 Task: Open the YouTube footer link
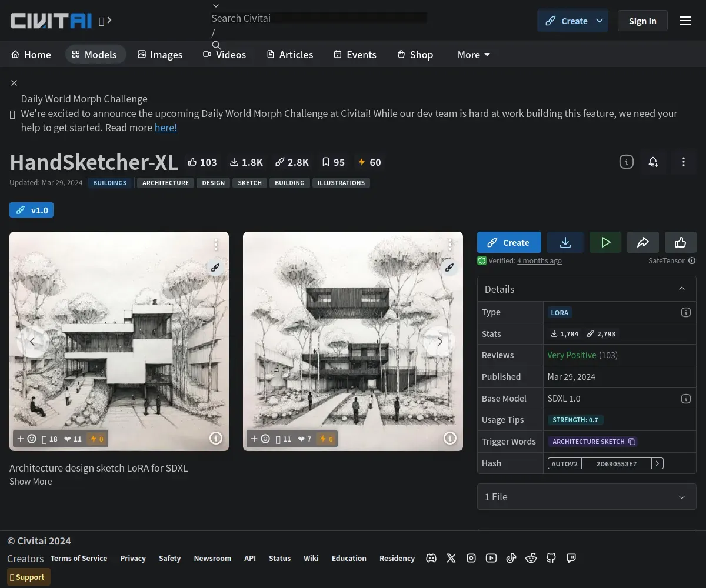491,558
